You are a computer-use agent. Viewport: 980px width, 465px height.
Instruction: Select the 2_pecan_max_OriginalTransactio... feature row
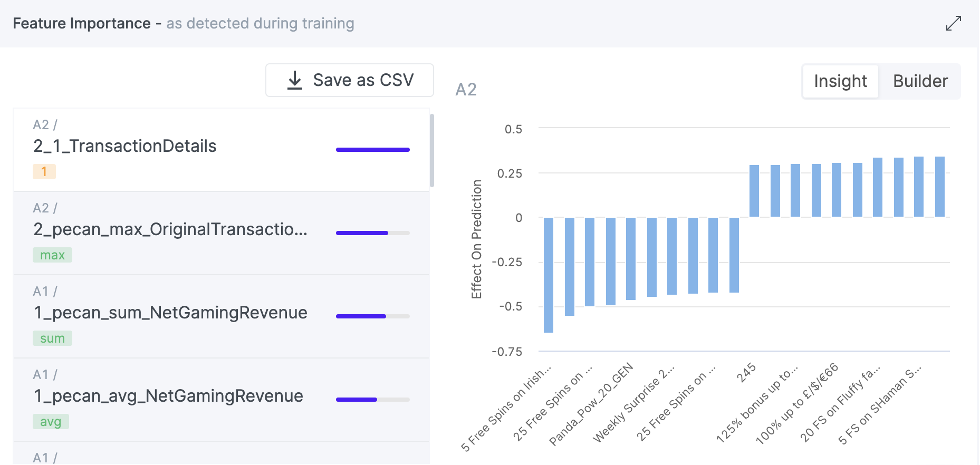pos(221,233)
